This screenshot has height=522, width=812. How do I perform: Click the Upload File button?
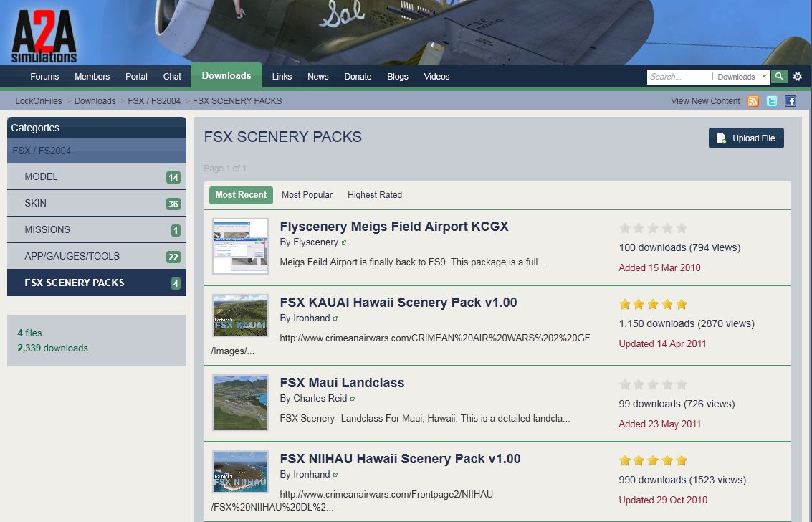[746, 138]
